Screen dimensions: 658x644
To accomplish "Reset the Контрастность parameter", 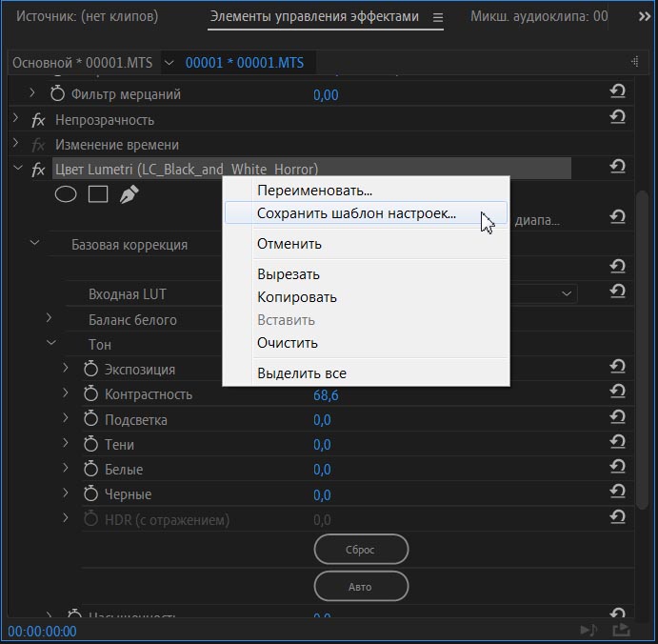I will (618, 392).
